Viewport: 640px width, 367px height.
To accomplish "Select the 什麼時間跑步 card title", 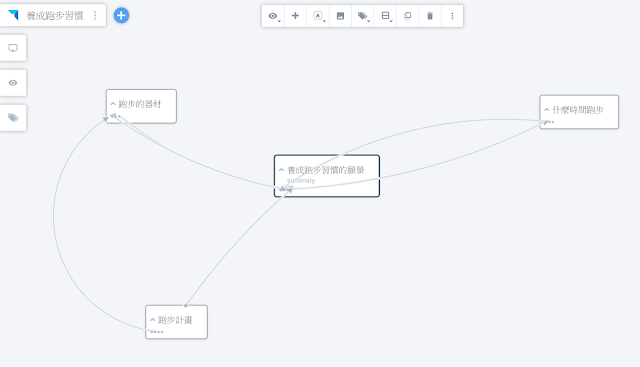I will click(x=578, y=110).
